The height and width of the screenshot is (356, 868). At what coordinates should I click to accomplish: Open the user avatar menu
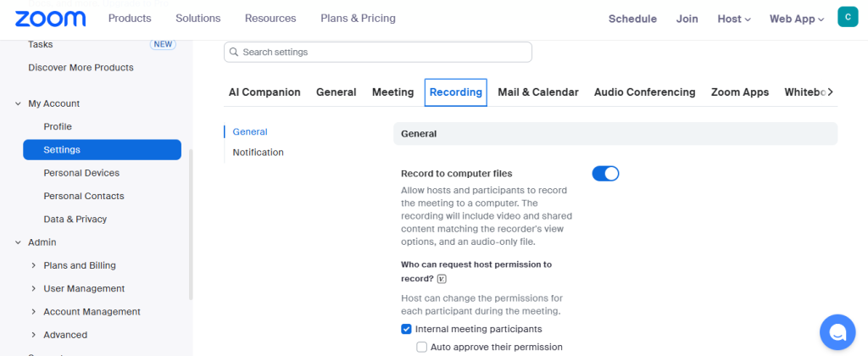coord(848,17)
